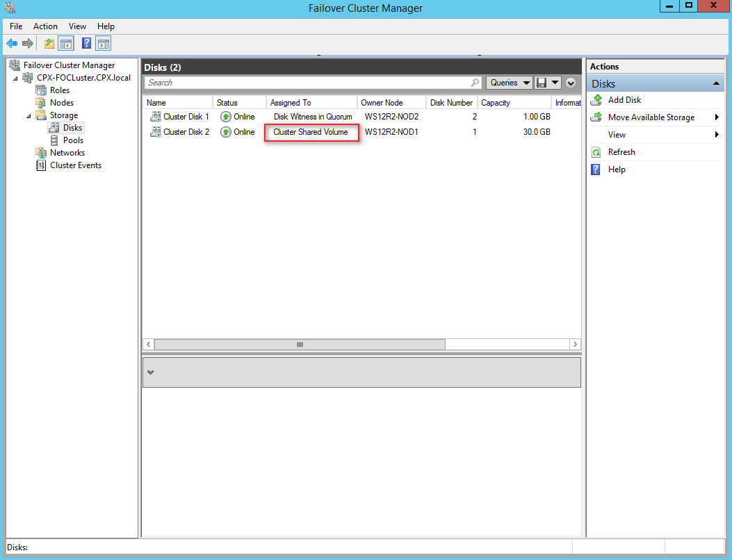Click the Networks tree icon
Viewport: 732px width, 560px height.
click(41, 153)
